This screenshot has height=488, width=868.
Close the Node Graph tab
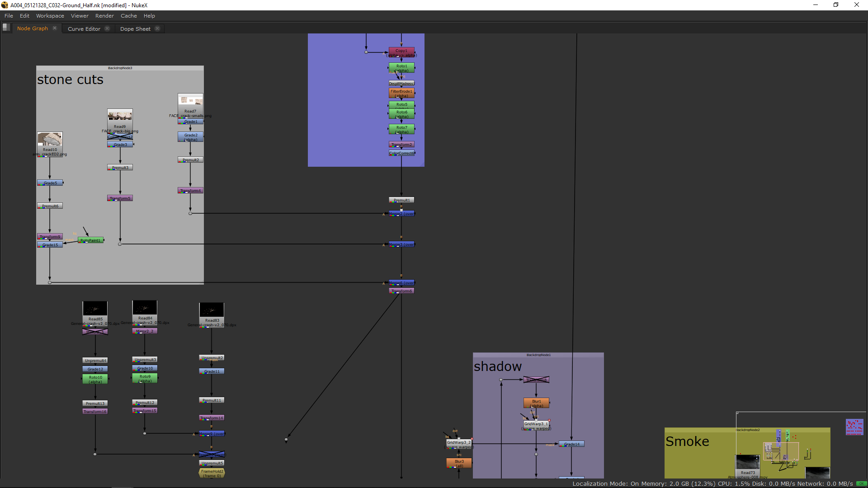click(x=55, y=28)
